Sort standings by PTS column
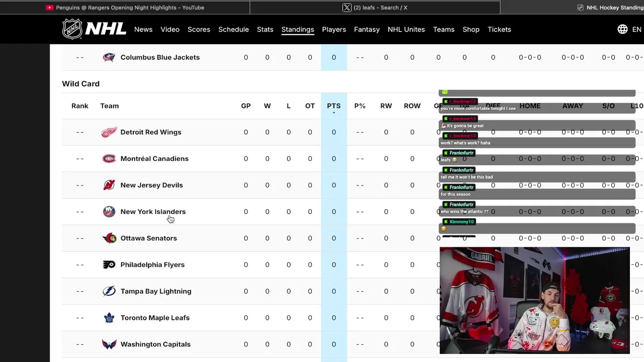 tap(334, 106)
